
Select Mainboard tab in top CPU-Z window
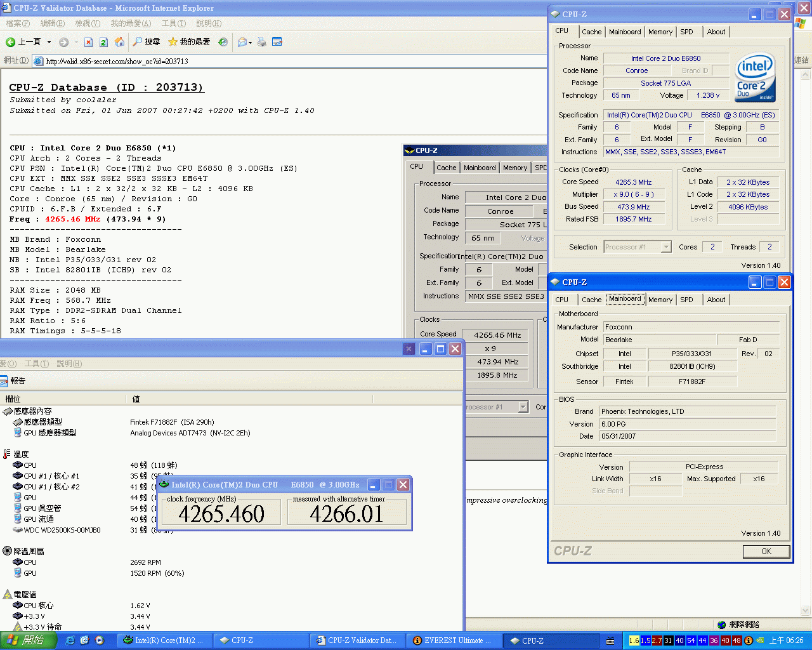(625, 32)
